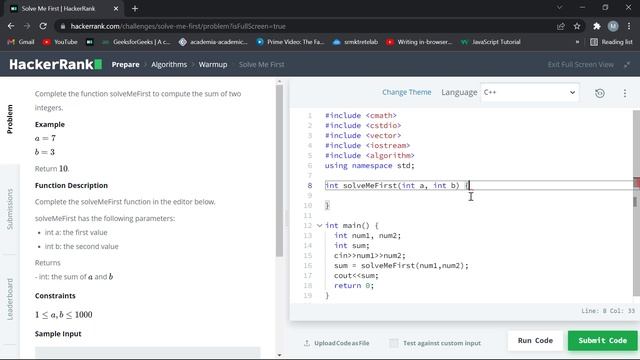
Task: Click on 'return 0;' line
Action: (353, 285)
